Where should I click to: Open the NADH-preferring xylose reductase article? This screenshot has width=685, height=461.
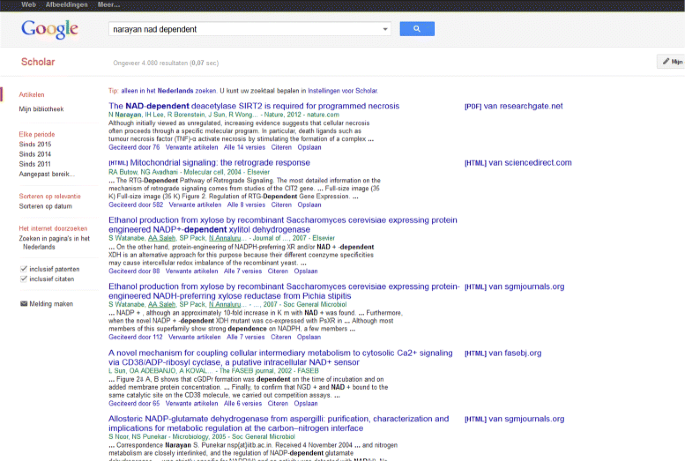[x=284, y=291]
